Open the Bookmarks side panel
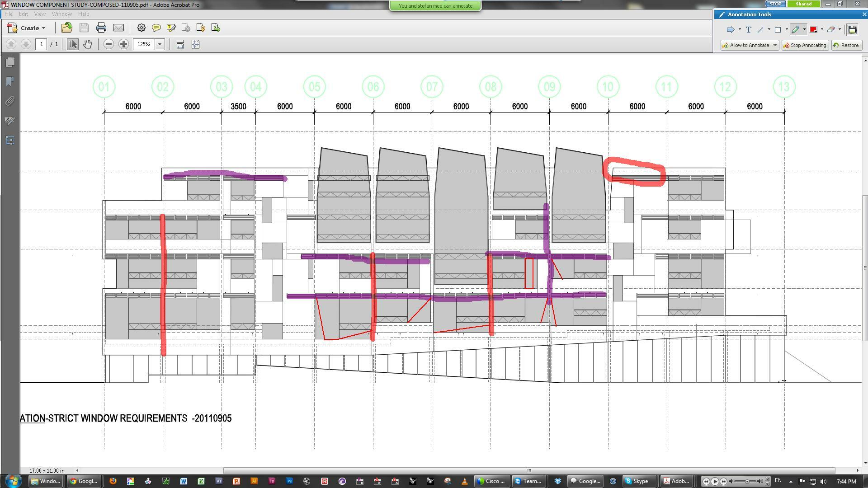 [x=10, y=81]
